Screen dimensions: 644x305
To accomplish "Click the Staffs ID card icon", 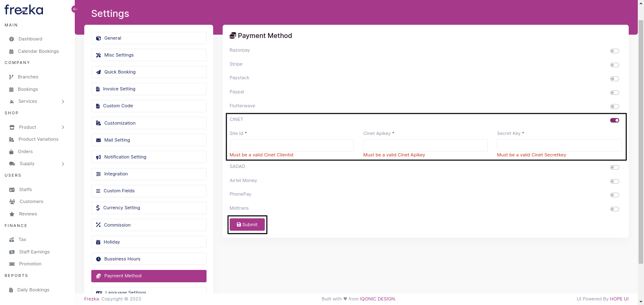I will (12, 189).
